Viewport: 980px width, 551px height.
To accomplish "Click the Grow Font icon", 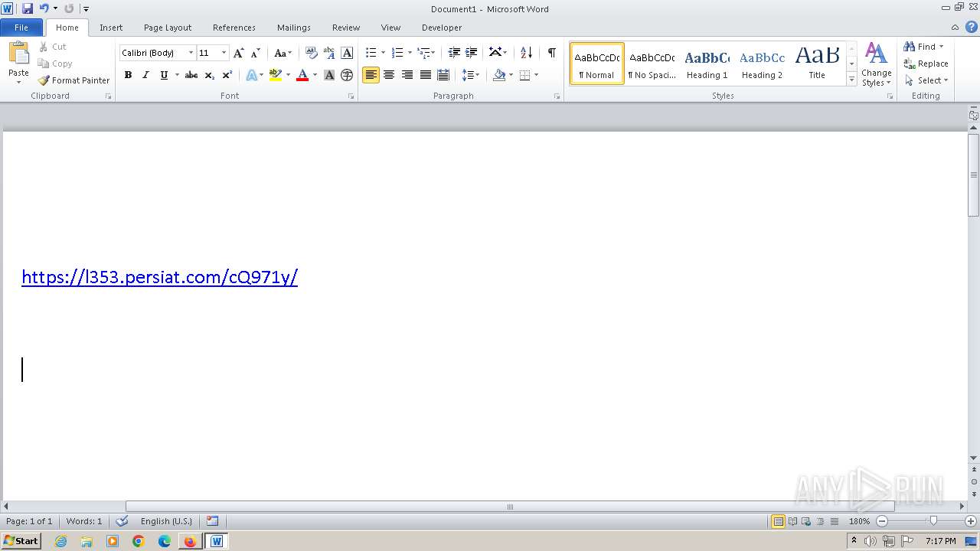I will [x=239, y=53].
